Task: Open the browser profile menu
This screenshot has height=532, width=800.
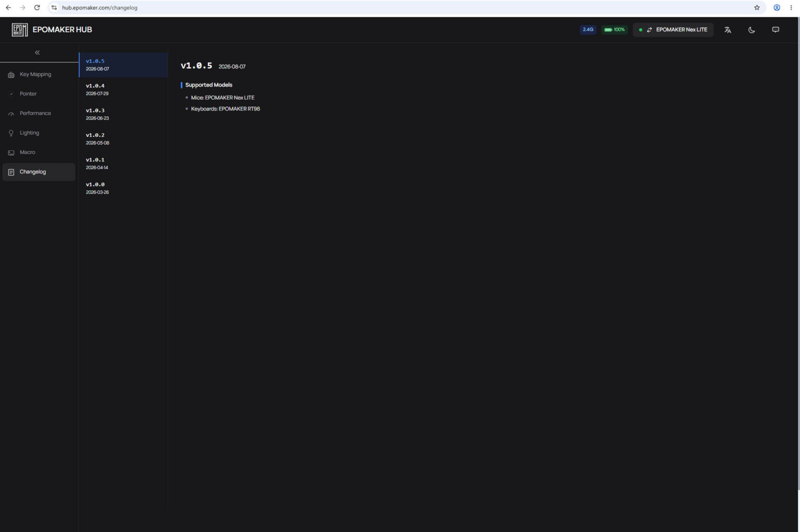Action: coord(777,8)
